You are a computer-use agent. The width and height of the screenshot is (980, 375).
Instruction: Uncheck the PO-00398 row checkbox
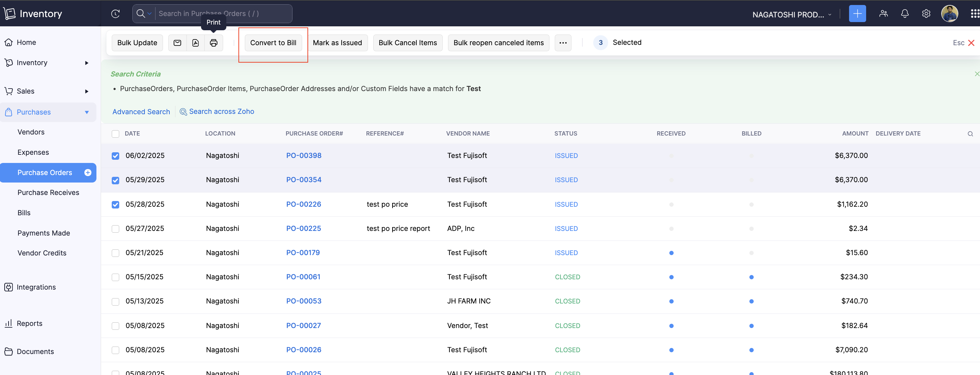pos(115,156)
